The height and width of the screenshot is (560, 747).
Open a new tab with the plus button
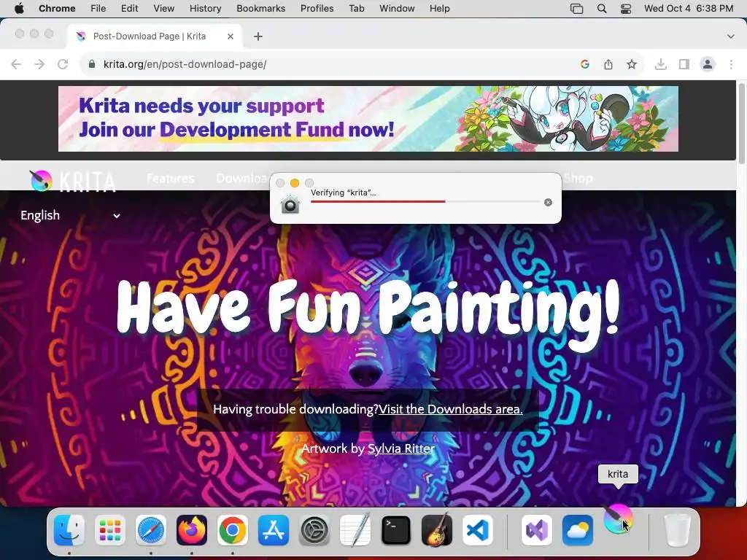pos(258,36)
